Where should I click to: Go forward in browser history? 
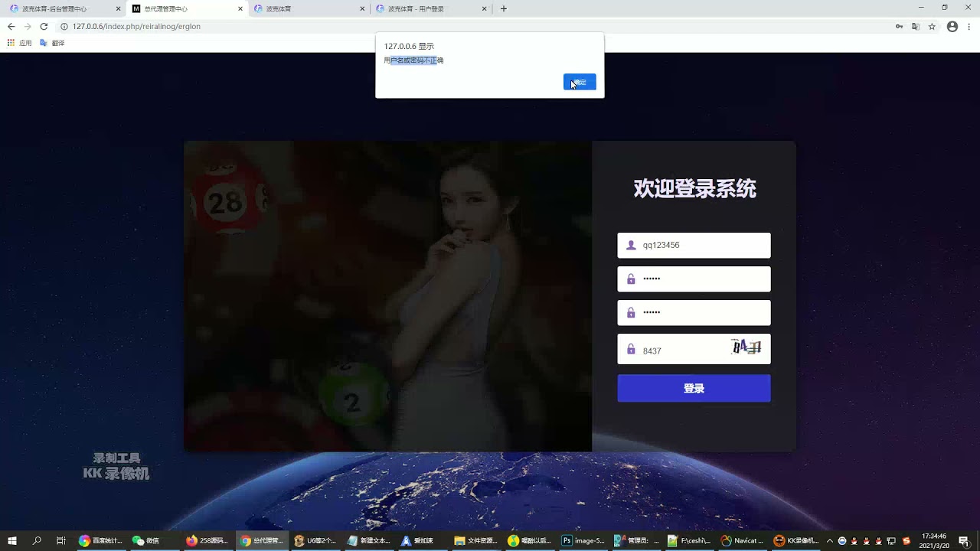[28, 26]
